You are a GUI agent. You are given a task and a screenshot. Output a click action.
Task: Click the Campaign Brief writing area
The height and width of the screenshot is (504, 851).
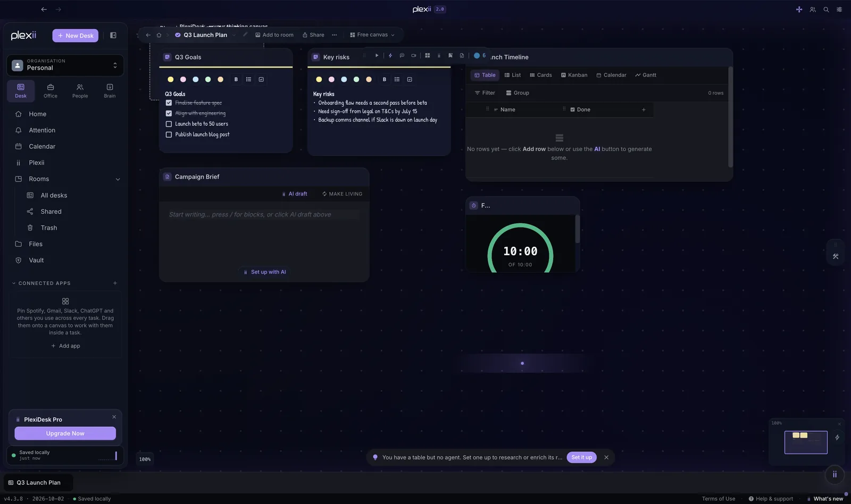264,215
